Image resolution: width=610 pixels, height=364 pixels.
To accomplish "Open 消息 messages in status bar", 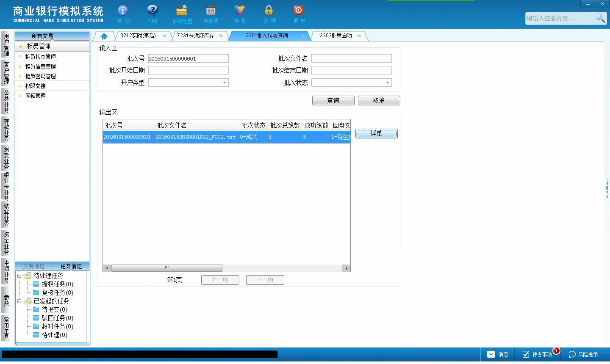I will coord(498,354).
